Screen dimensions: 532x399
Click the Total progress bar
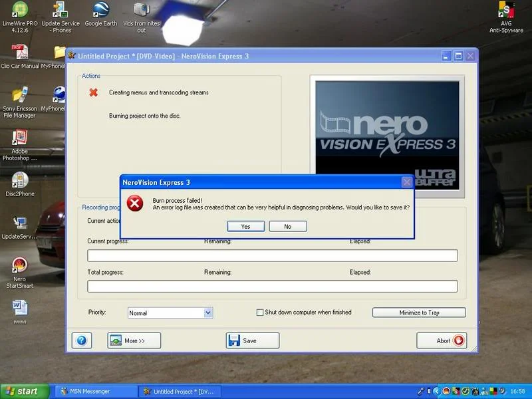point(272,287)
